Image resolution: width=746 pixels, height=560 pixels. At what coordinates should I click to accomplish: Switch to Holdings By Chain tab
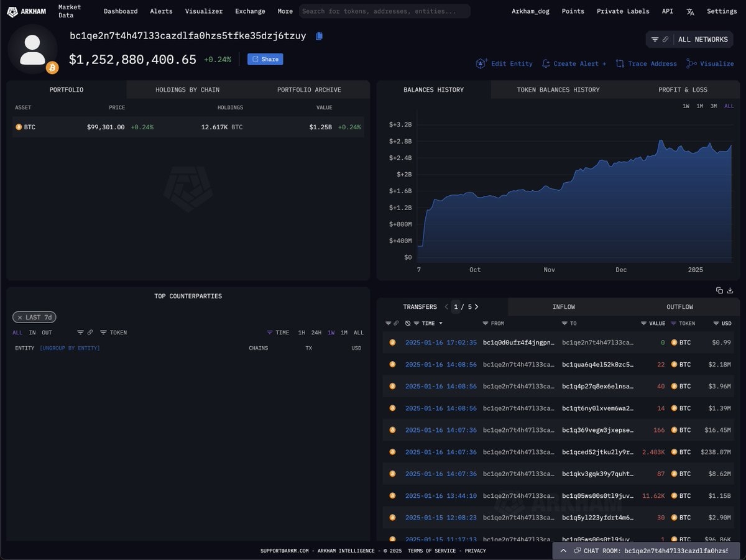click(187, 90)
